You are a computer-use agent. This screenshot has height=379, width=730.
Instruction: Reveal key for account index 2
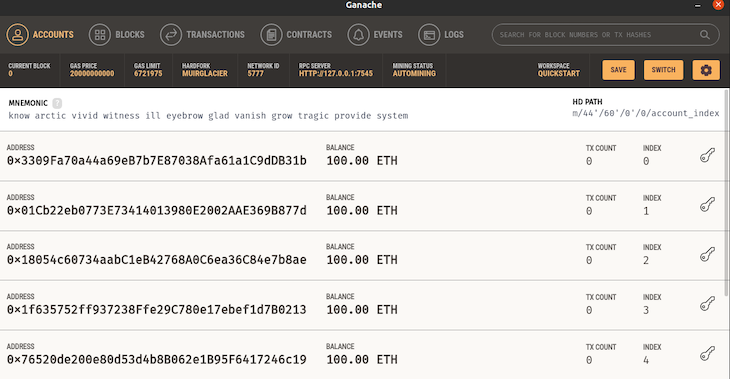click(x=707, y=254)
